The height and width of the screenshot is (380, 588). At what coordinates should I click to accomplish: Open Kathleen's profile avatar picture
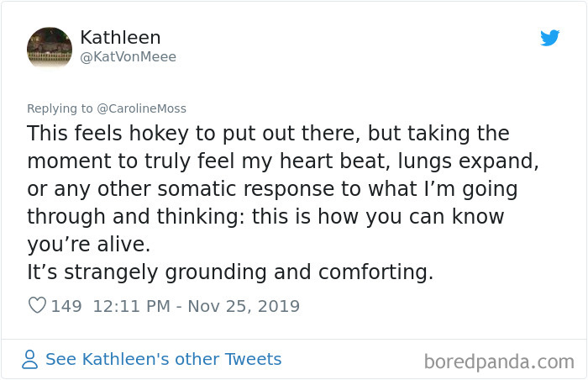(x=50, y=48)
